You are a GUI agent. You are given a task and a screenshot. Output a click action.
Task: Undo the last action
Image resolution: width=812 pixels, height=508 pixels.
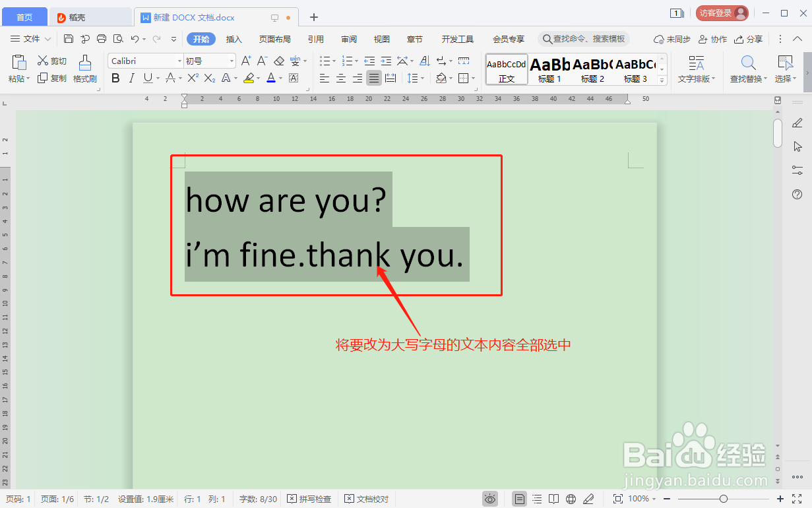[134, 39]
